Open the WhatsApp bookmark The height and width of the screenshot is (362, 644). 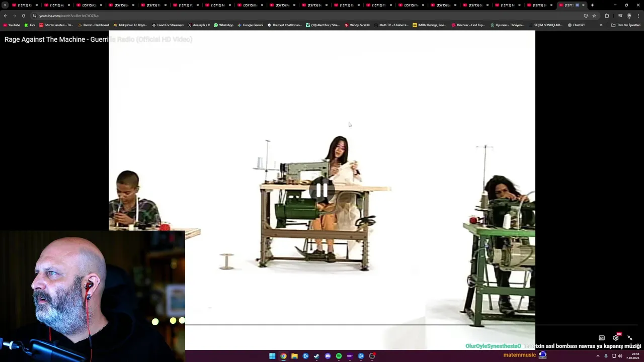pyautogui.click(x=223, y=25)
